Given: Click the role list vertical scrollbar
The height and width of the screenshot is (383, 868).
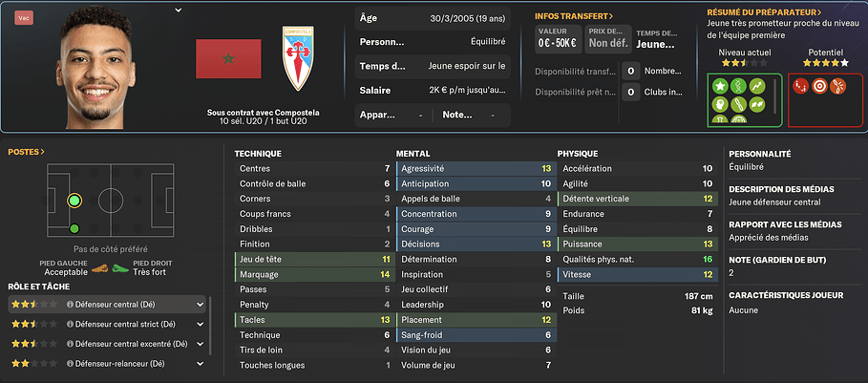Looking at the screenshot, I should [210, 326].
